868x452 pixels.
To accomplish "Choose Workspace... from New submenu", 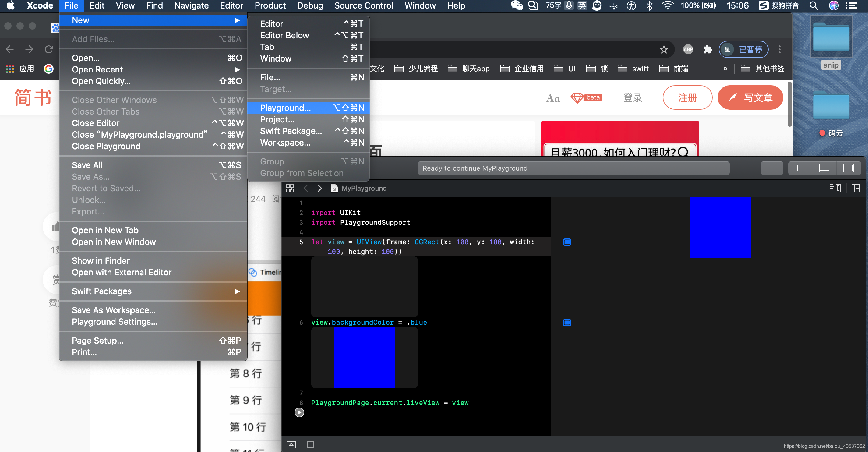I will (x=308, y=143).
